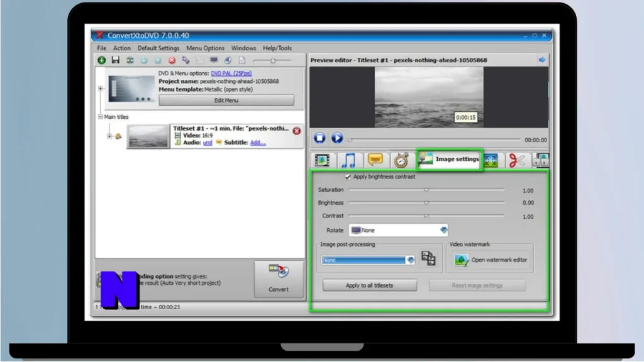The width and height of the screenshot is (644, 362).
Task: Open the File menu
Action: tap(101, 48)
